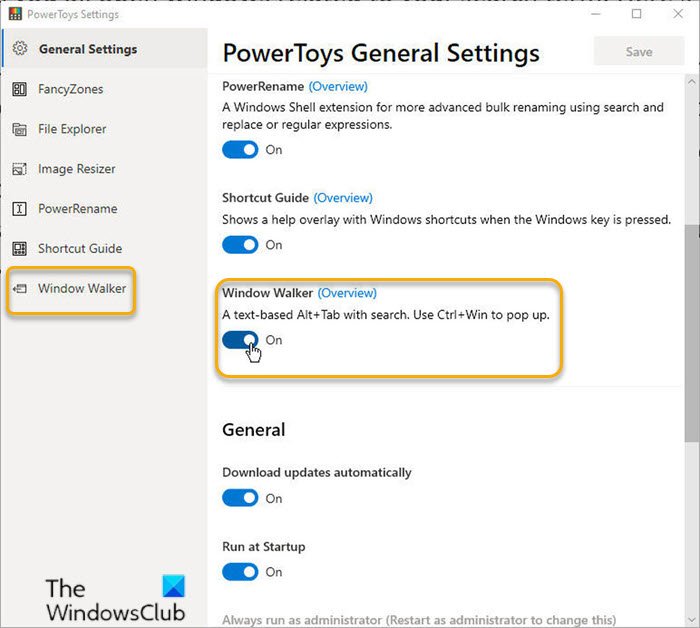Click the Download updates automatically label

click(x=317, y=473)
